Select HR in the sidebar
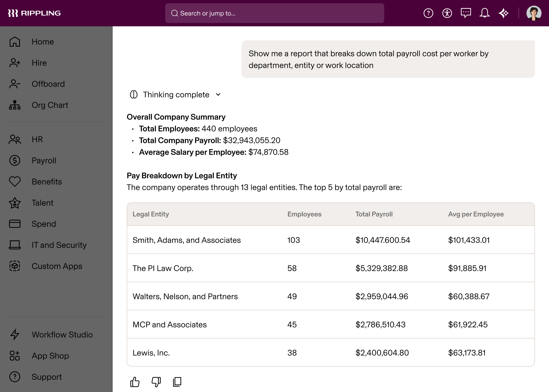 pyautogui.click(x=37, y=139)
